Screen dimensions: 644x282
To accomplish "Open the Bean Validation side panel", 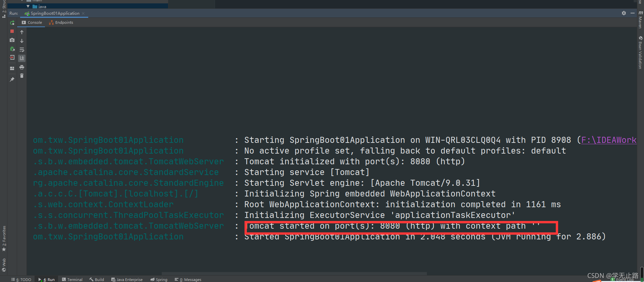I will tap(640, 53).
